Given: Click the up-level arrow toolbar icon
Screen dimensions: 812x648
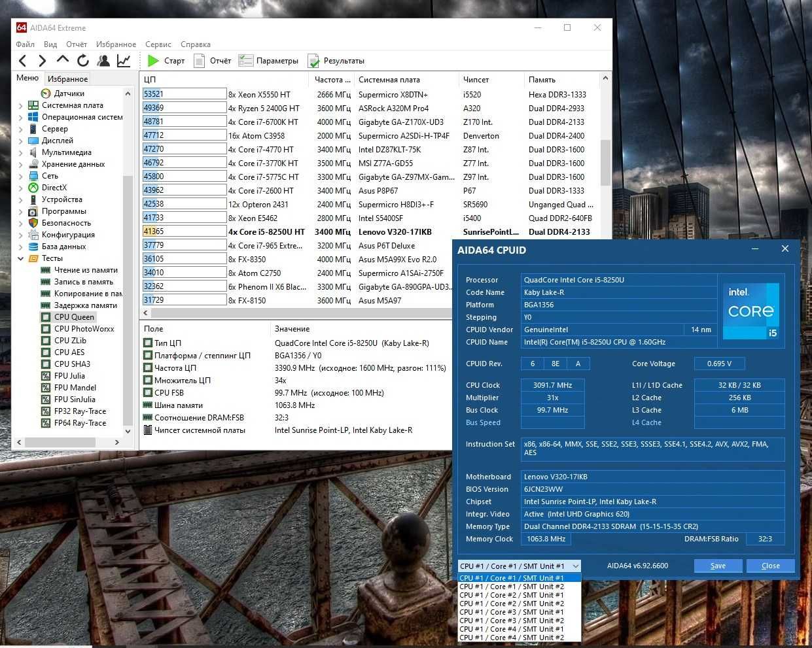Looking at the screenshot, I should click(x=63, y=60).
